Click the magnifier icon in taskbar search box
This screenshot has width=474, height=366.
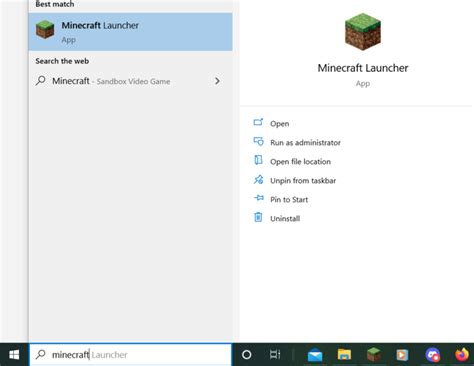coord(41,354)
